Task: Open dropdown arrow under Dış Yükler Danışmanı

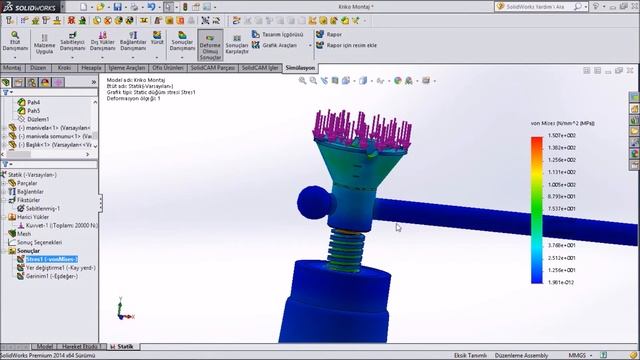Action: click(102, 58)
